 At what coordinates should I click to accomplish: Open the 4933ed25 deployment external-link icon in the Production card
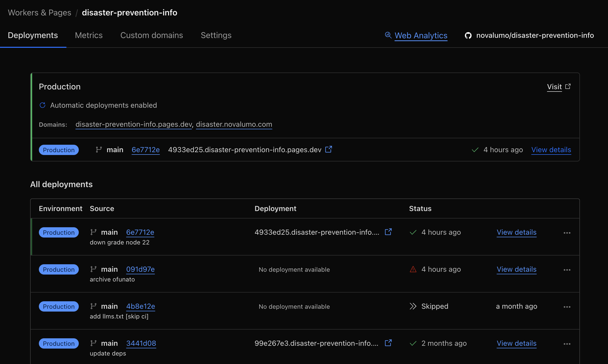(328, 149)
